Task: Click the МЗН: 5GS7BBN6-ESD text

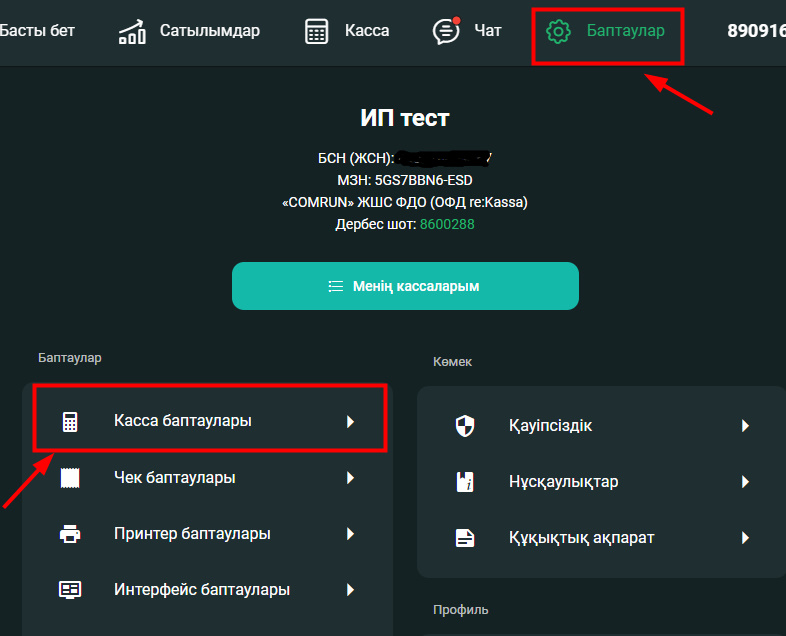Action: (x=405, y=180)
